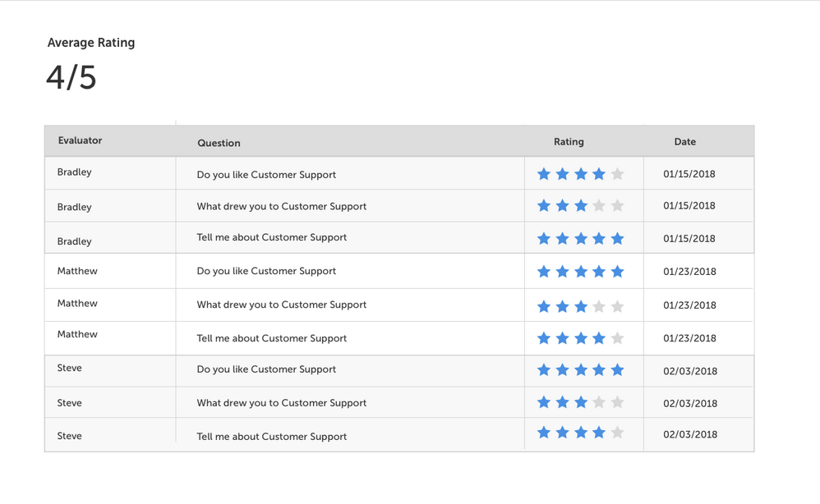820x504 pixels.
Task: Click the Rating column header
Action: pos(569,142)
